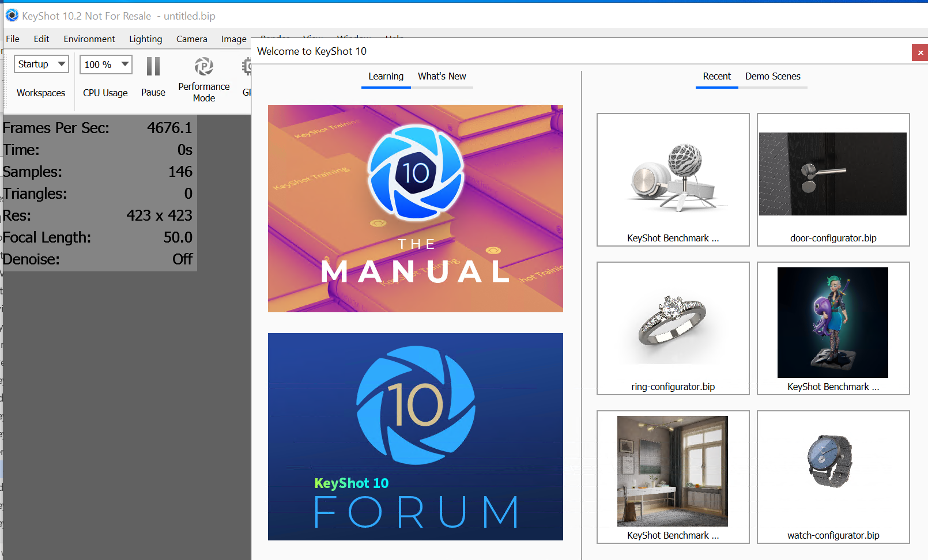Viewport: 928px width, 560px height.
Task: Switch to the What's New tab
Action: (x=442, y=76)
